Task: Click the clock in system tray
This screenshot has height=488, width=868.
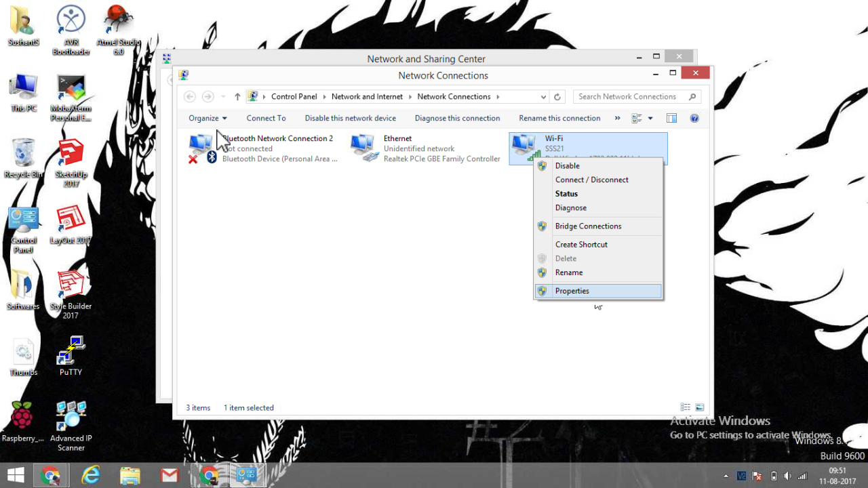Action: (837, 476)
